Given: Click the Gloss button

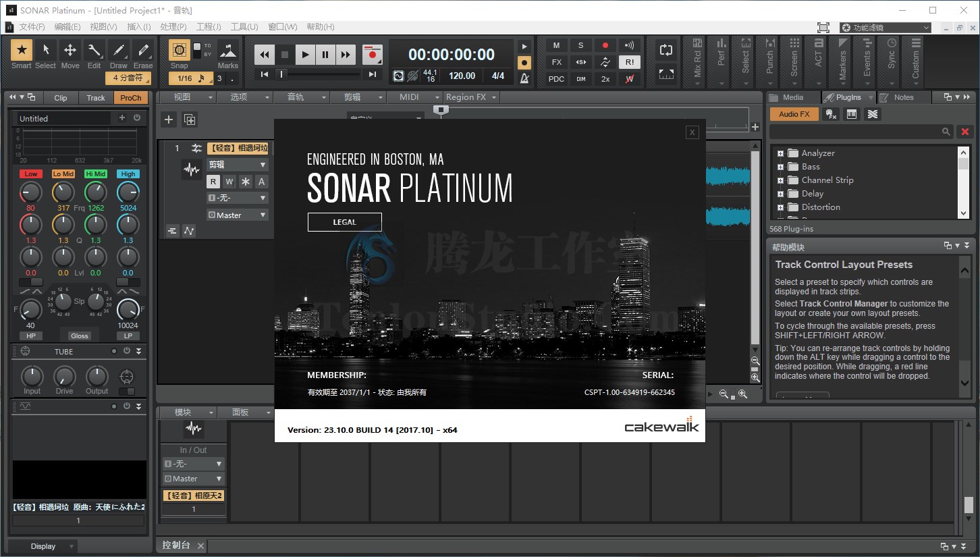Looking at the screenshot, I should tap(79, 336).
